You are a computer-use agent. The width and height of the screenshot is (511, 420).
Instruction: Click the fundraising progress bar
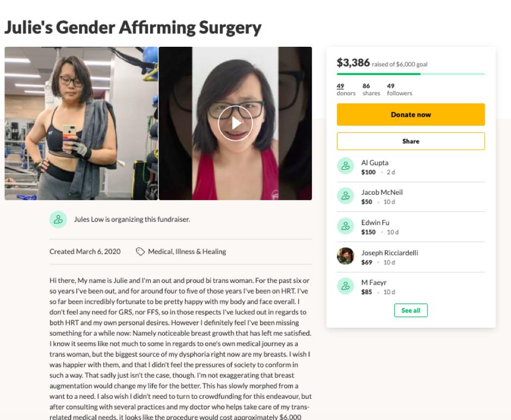411,74
